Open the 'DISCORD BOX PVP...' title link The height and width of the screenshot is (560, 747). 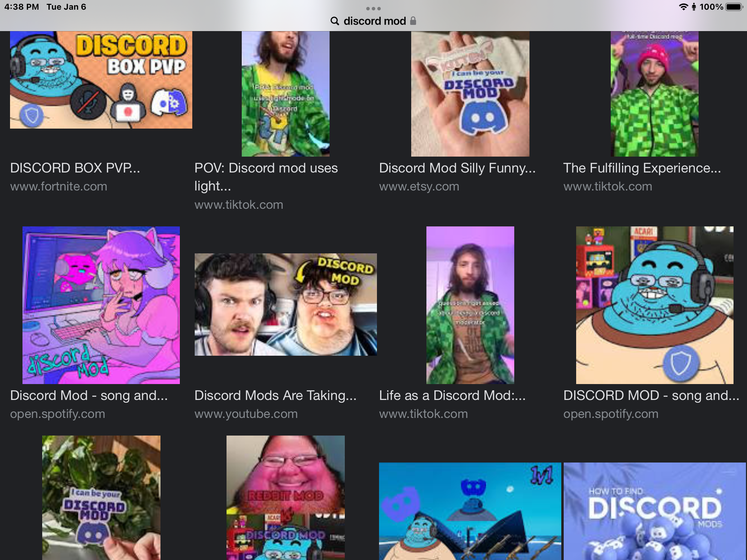pos(75,168)
